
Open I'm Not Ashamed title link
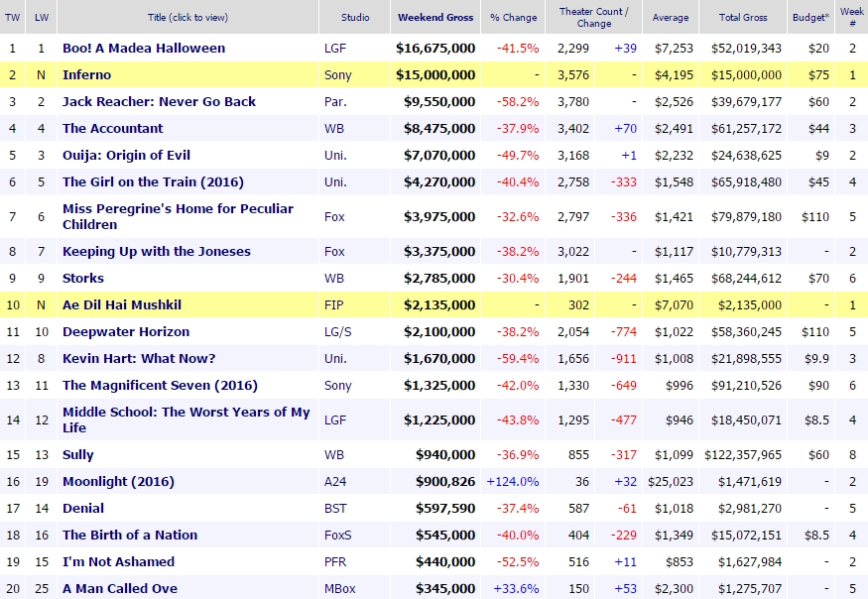coord(118,562)
